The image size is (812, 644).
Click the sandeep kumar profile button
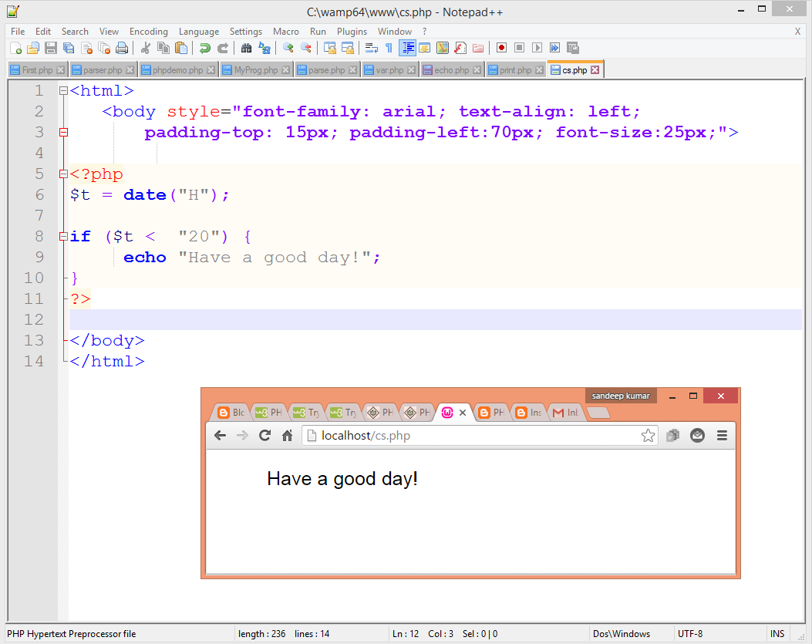pyautogui.click(x=621, y=396)
